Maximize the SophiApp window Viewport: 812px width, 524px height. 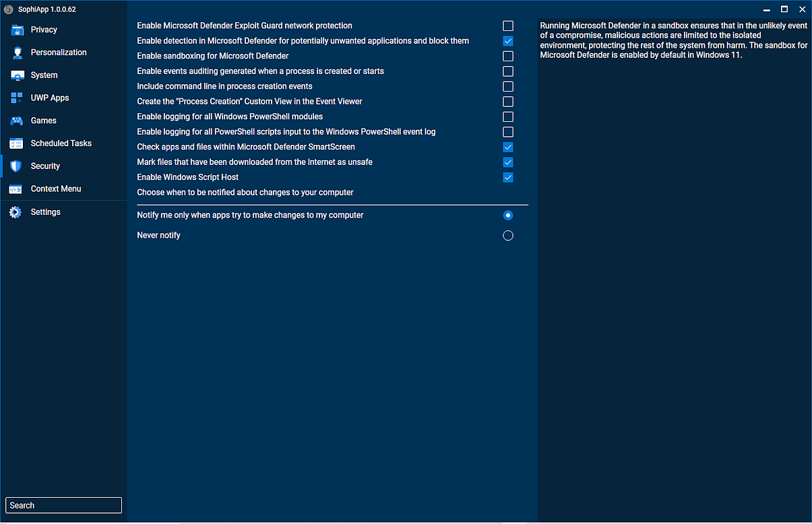point(784,9)
